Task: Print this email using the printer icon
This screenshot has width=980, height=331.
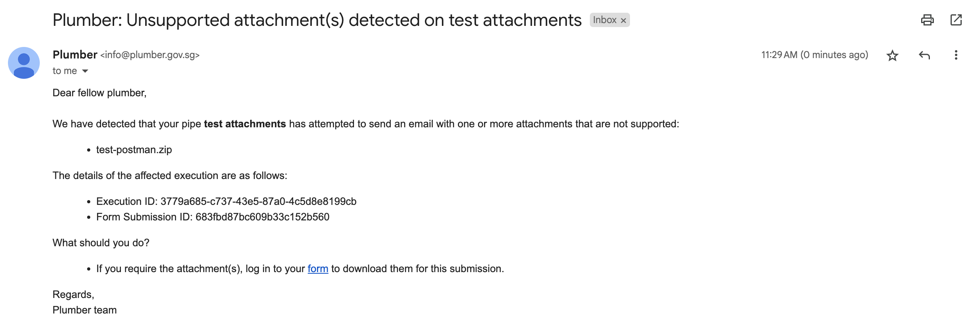Action: (927, 20)
